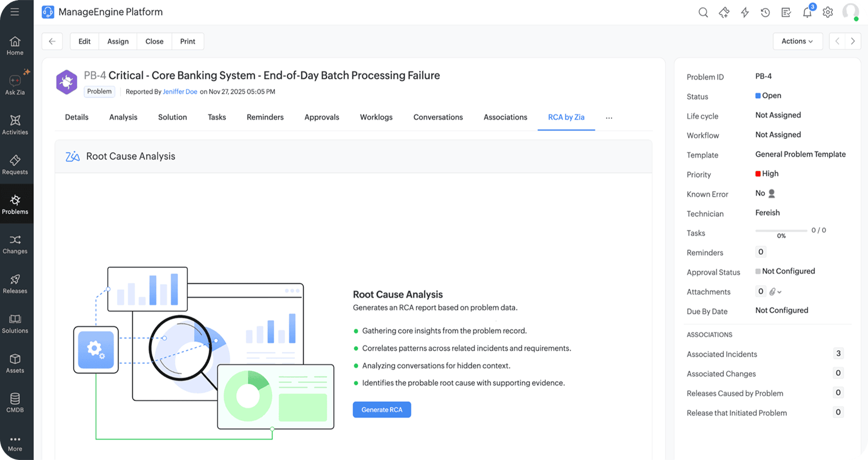Open the overflow menu of hidden tabs
Image resolution: width=868 pixels, height=460 pixels.
tap(609, 117)
